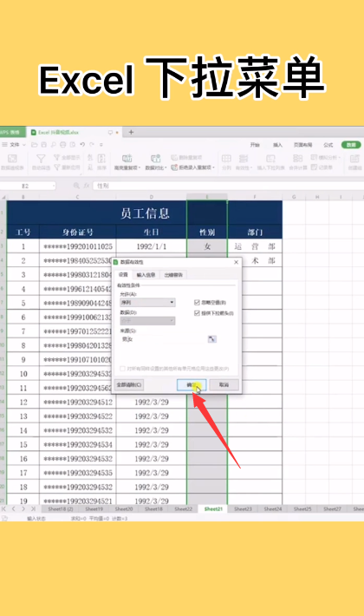Click the plus icon to add new tab

pos(131,133)
